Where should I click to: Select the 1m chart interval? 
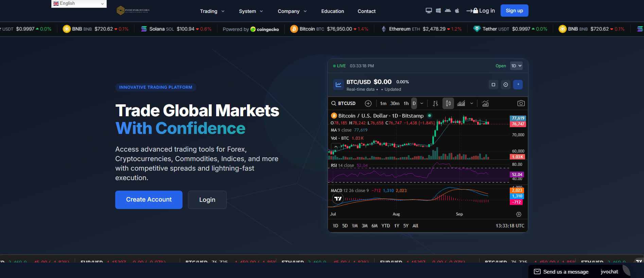pos(383,103)
